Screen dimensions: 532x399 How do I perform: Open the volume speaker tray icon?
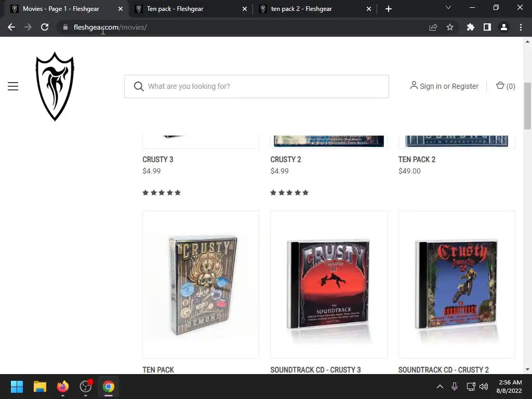(x=484, y=387)
